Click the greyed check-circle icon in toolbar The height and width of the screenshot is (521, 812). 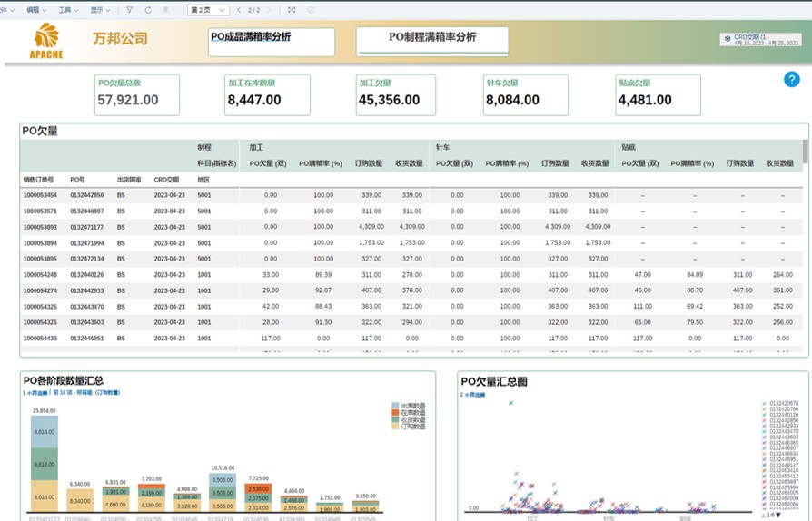[x=311, y=10]
